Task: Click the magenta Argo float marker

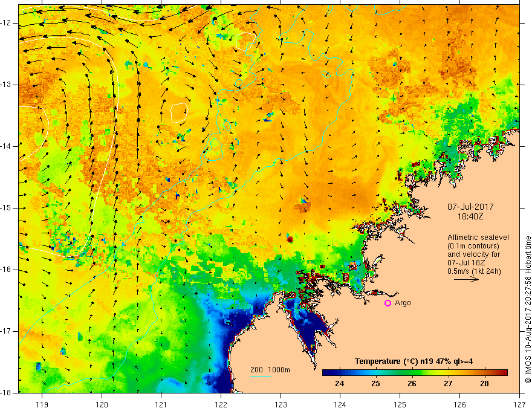Action: (388, 303)
